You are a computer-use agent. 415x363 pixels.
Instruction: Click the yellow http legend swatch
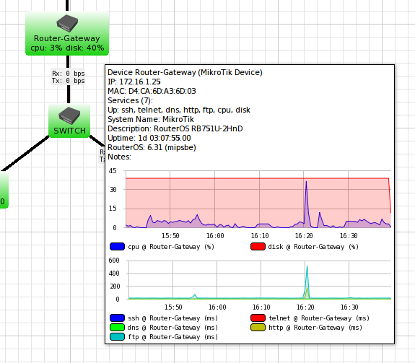(258, 327)
